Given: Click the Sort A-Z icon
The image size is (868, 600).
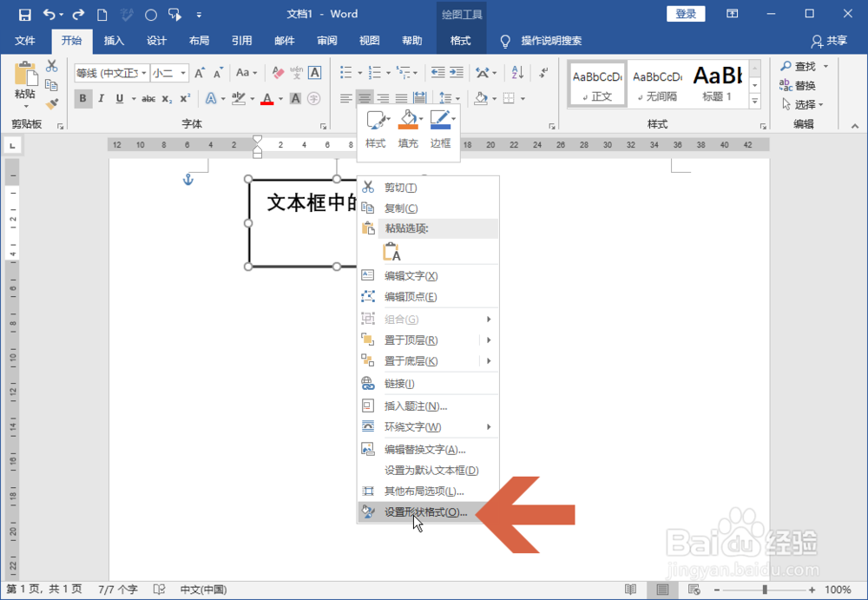Looking at the screenshot, I should (x=517, y=73).
